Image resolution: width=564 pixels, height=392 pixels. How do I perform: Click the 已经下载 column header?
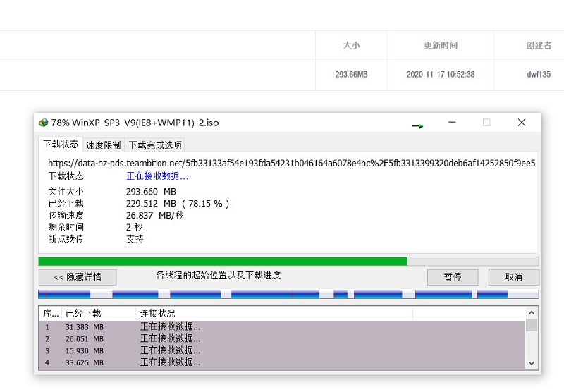point(99,313)
